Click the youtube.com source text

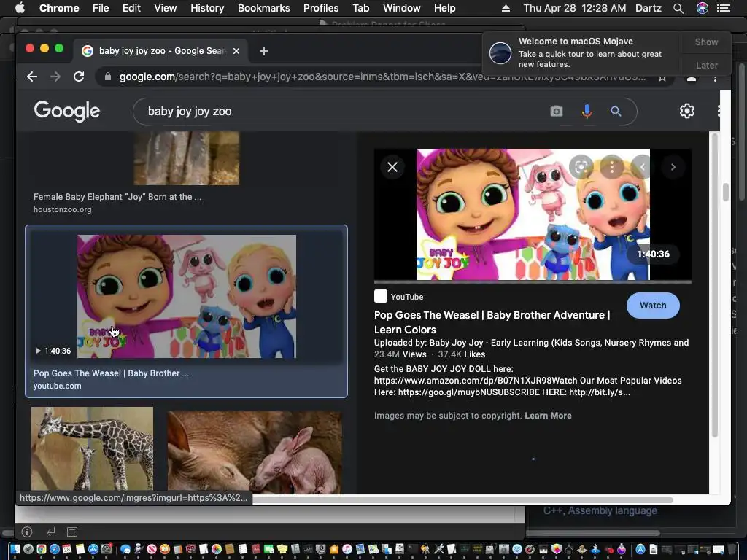click(x=57, y=386)
